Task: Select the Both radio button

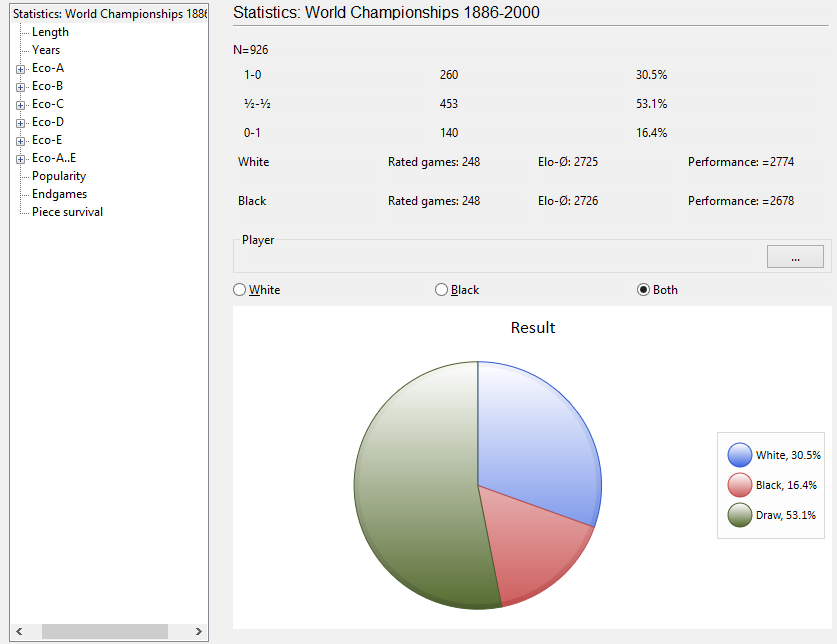Action: pos(643,290)
